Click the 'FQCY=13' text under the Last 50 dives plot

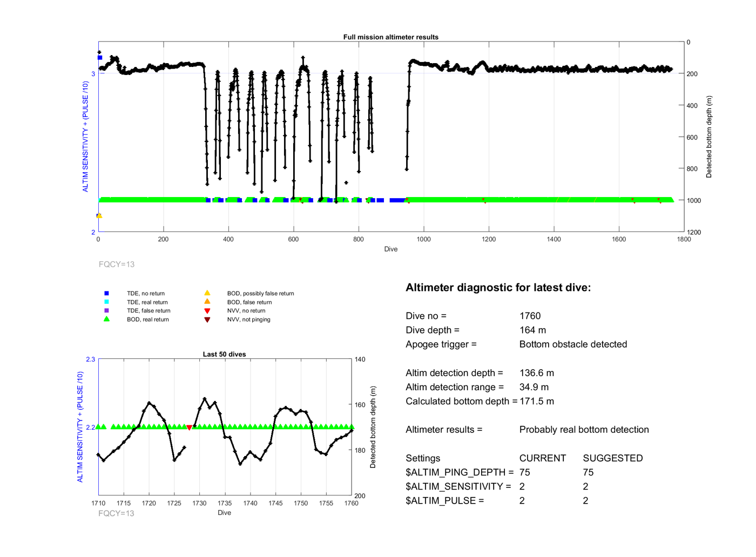[116, 513]
